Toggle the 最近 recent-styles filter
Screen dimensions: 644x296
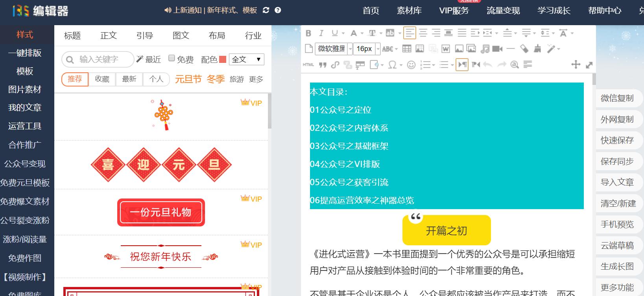148,59
